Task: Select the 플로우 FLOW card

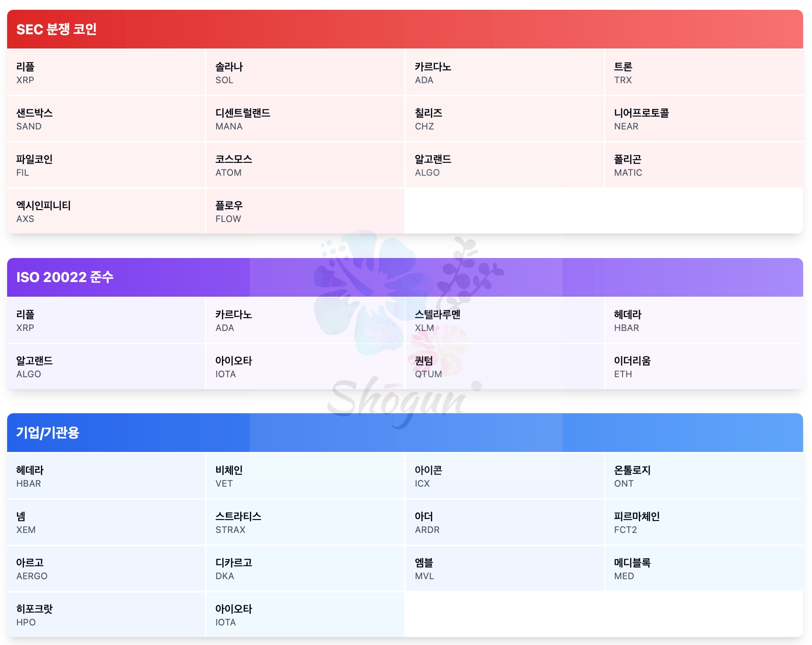Action: (x=305, y=211)
